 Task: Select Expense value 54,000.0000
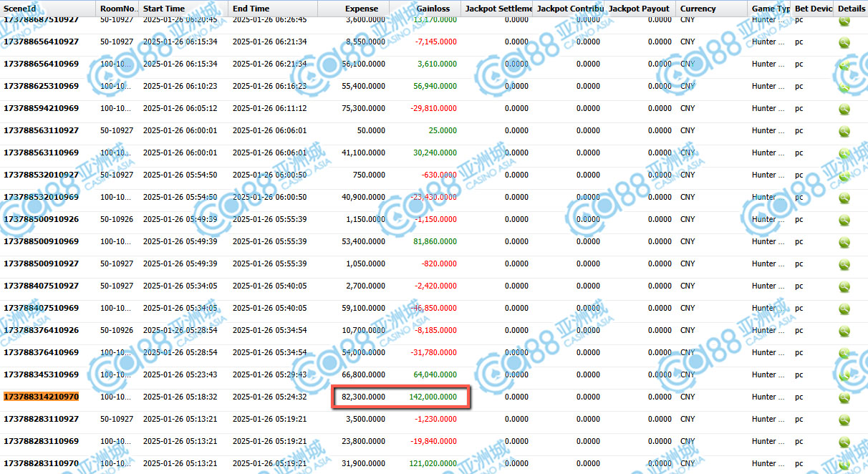click(363, 352)
